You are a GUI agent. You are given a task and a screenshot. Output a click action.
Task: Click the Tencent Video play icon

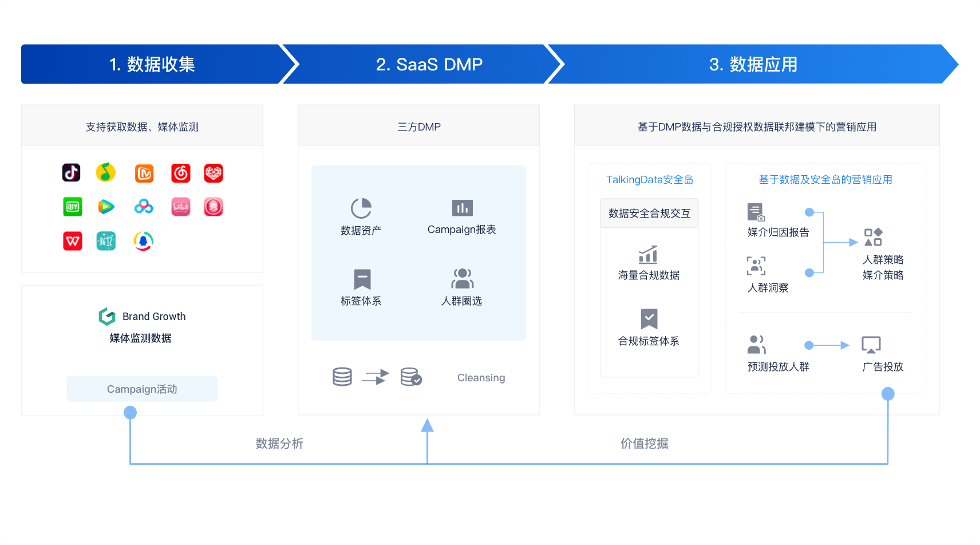click(106, 207)
